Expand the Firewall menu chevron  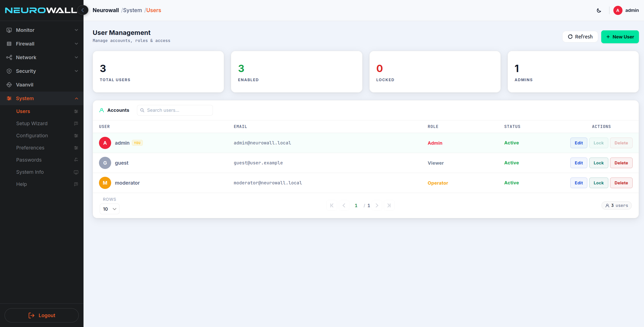pyautogui.click(x=76, y=44)
